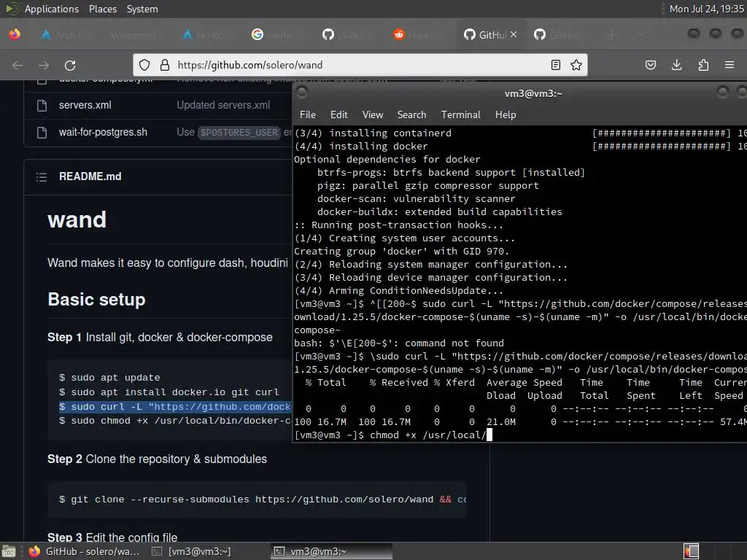Focus the Firefox URL address field
The width and height of the screenshot is (747, 560).
click(360, 65)
